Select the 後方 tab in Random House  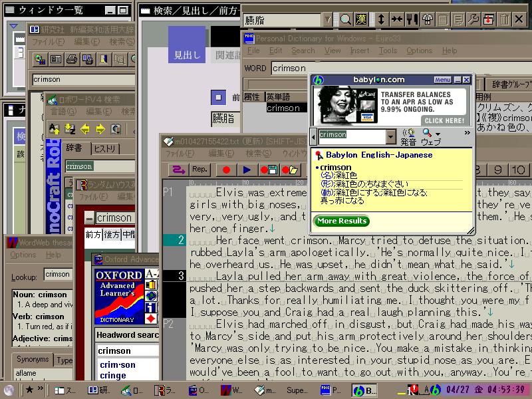112,235
